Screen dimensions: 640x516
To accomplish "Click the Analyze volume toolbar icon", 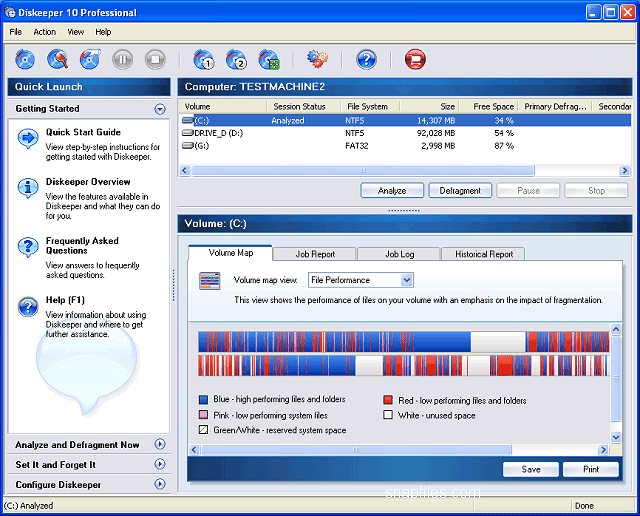I will pos(25,60).
